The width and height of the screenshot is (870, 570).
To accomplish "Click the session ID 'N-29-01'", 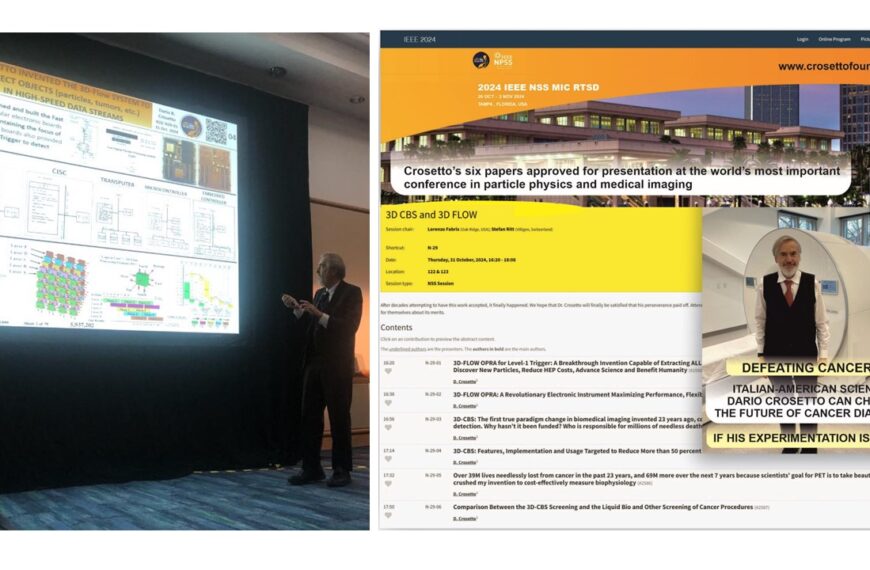I will (433, 363).
